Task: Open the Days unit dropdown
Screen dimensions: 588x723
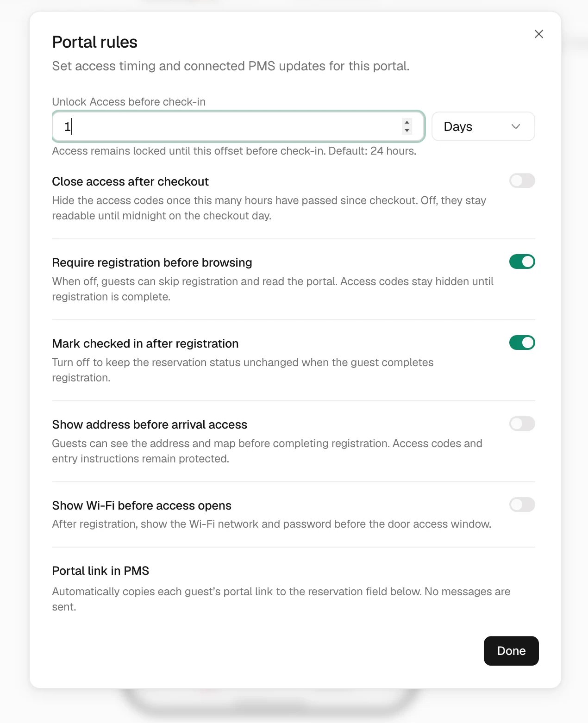Action: (x=483, y=126)
